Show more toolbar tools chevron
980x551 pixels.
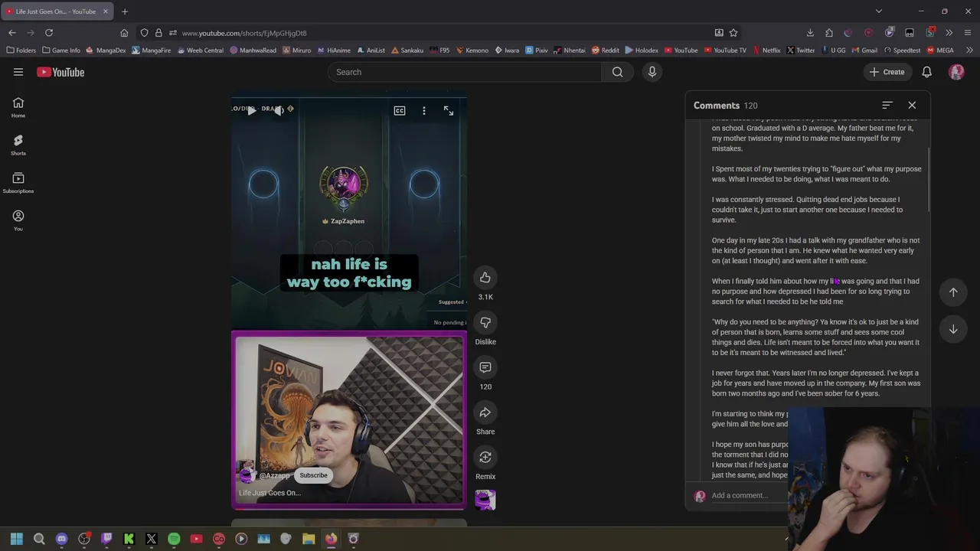949,33
